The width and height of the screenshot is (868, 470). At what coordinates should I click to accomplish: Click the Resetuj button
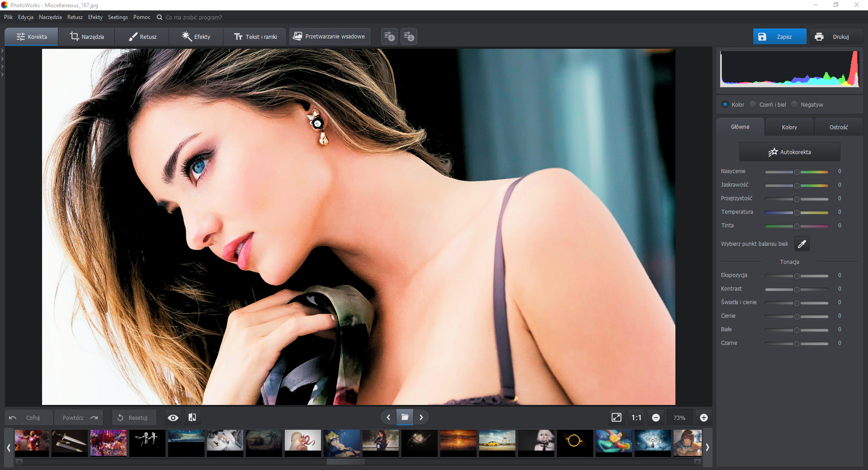click(x=134, y=418)
